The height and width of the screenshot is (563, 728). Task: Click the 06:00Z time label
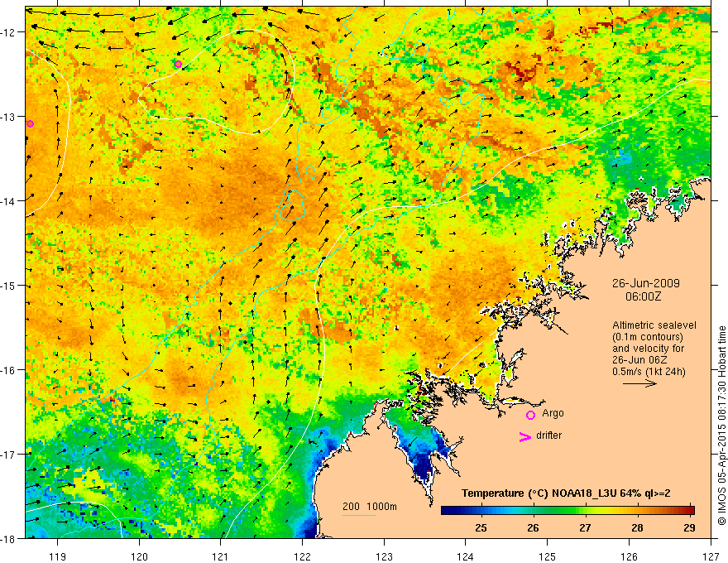[x=644, y=296]
